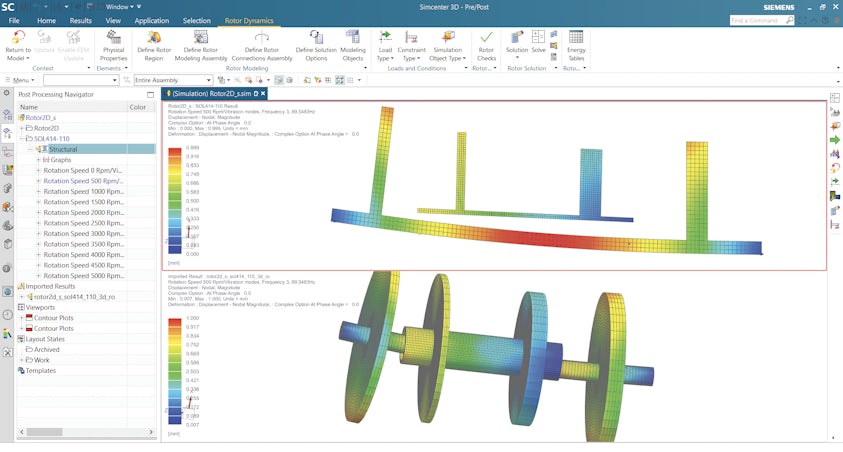This screenshot has height=452, width=843.
Task: Open Load Type tool
Action: click(x=385, y=46)
